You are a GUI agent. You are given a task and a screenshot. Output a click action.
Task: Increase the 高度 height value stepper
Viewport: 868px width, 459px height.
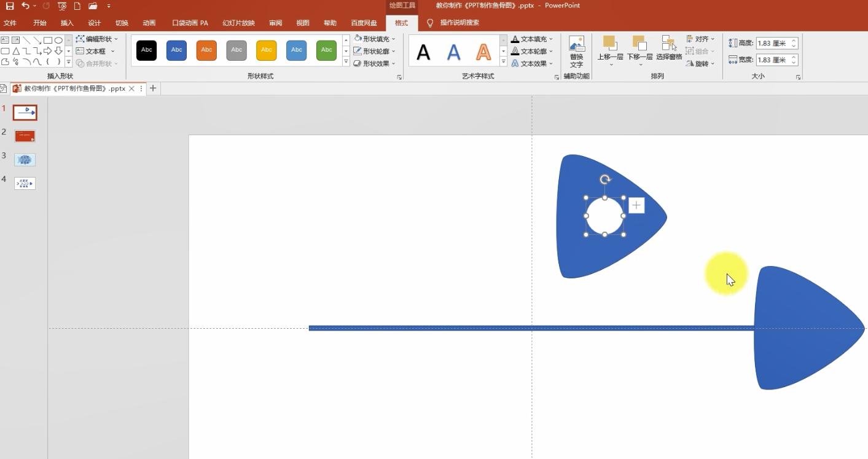tap(794, 40)
